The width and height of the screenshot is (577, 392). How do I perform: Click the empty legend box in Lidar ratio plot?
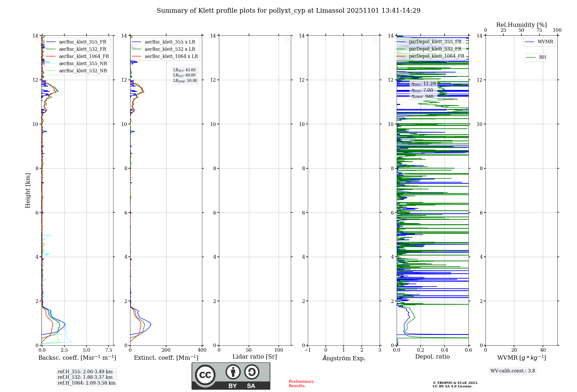pyautogui.click(x=287, y=40)
